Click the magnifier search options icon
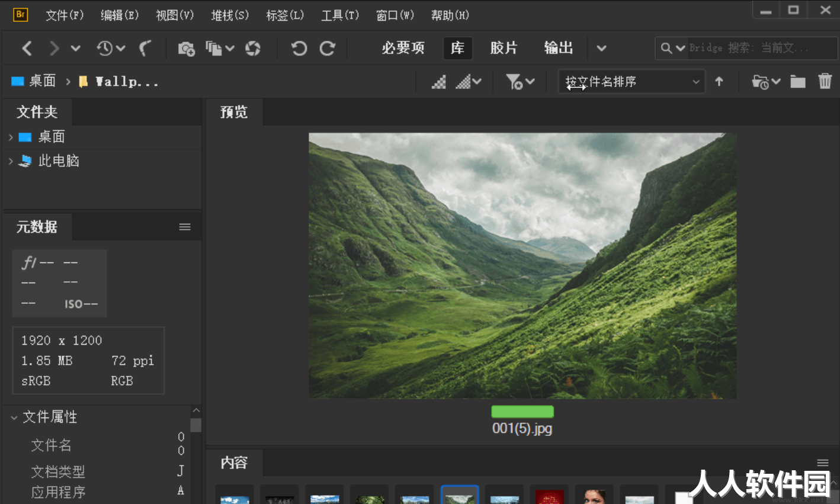 (x=672, y=48)
